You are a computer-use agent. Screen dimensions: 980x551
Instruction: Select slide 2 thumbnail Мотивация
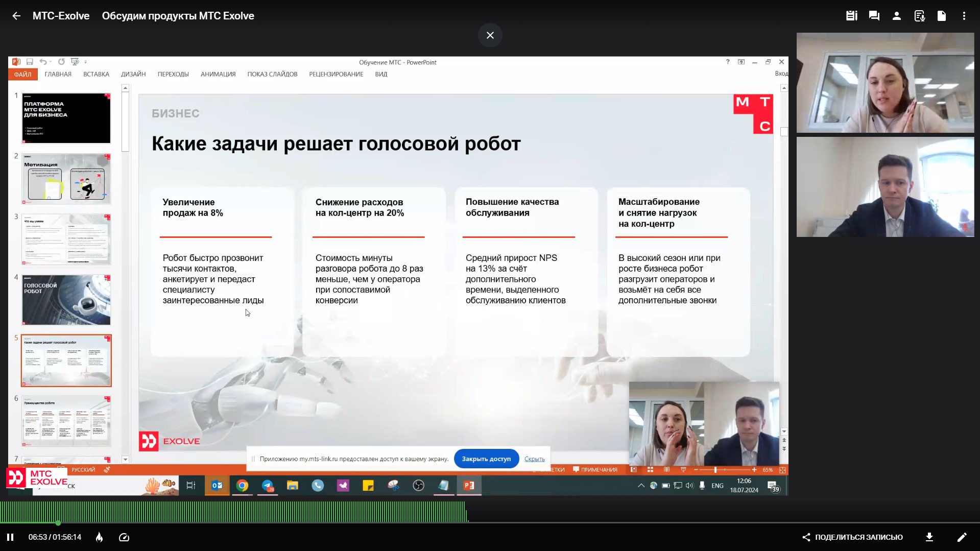point(66,179)
